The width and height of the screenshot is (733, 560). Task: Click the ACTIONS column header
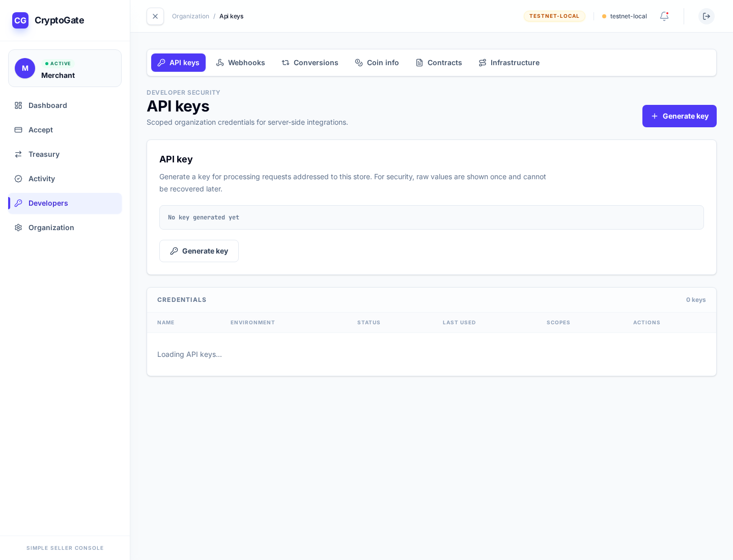click(x=646, y=323)
